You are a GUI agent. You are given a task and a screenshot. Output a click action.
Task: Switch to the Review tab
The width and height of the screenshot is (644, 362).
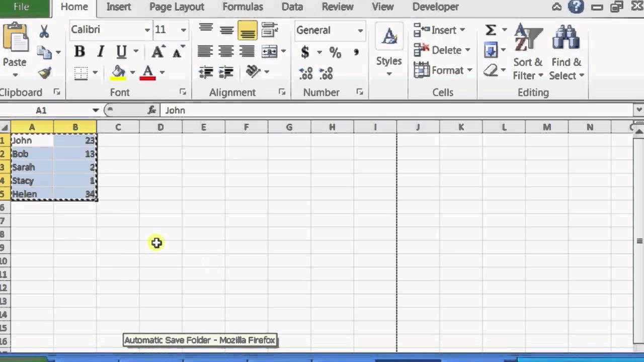(338, 7)
